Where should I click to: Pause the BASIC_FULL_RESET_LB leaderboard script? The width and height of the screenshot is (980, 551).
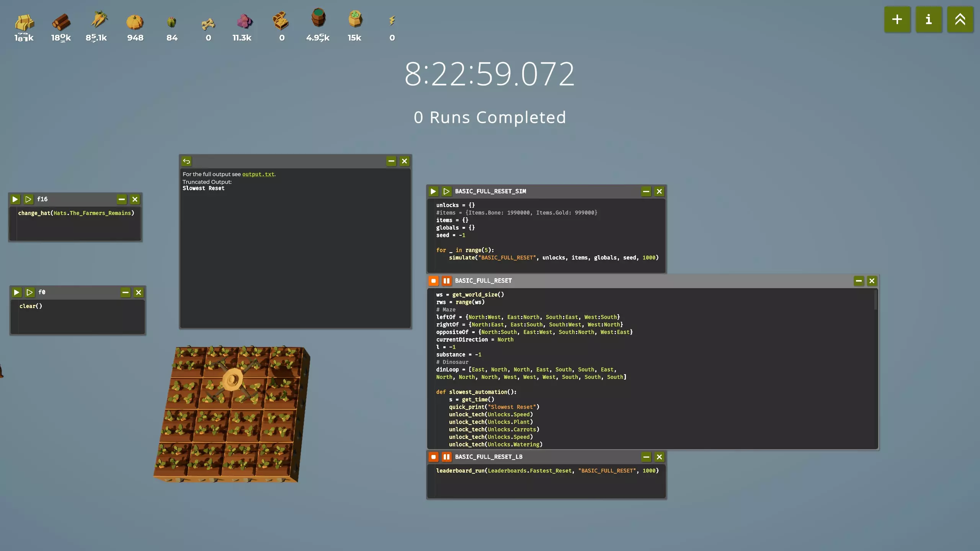pyautogui.click(x=446, y=457)
